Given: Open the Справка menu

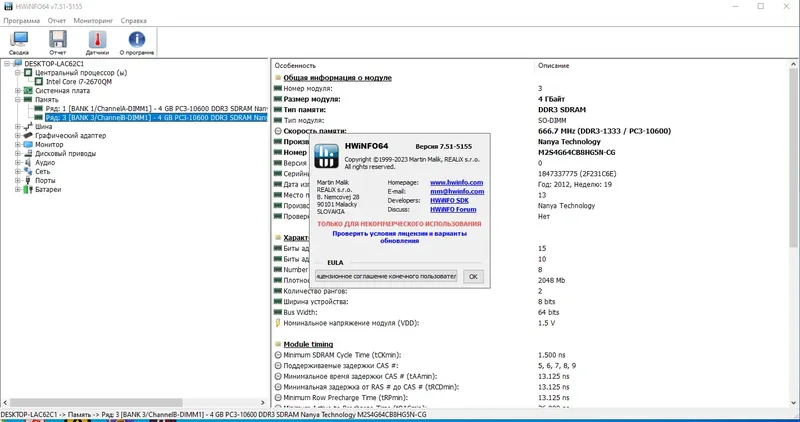Looking at the screenshot, I should tap(134, 21).
